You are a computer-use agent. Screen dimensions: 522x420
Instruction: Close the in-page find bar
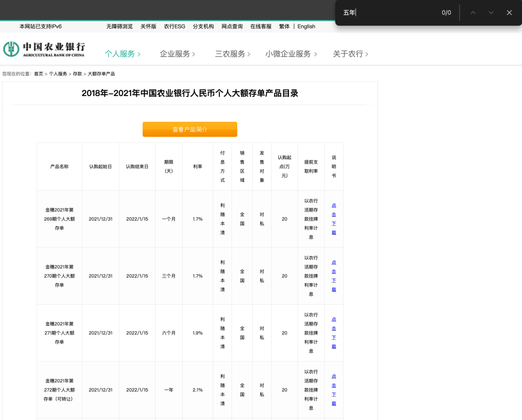509,13
